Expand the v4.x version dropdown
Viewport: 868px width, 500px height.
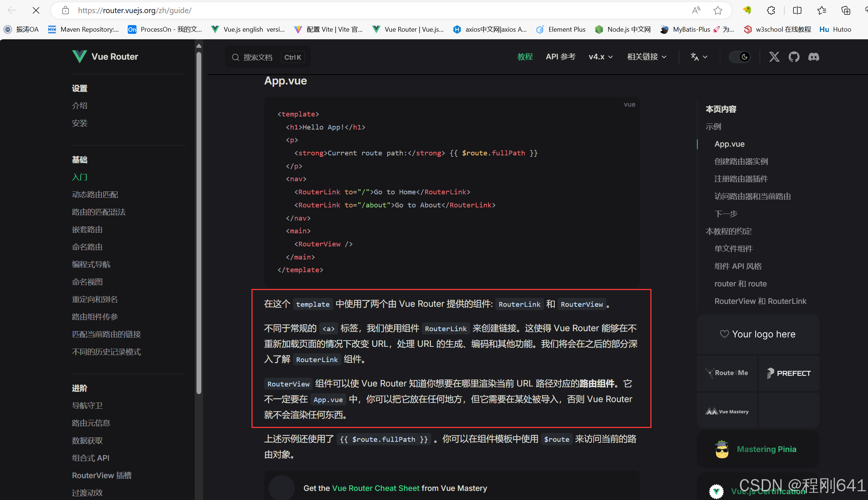click(x=601, y=57)
